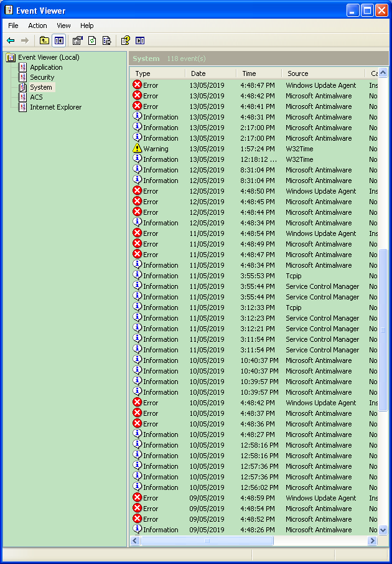392x564 pixels.
Task: Click the Up one level folder icon
Action: click(44, 40)
